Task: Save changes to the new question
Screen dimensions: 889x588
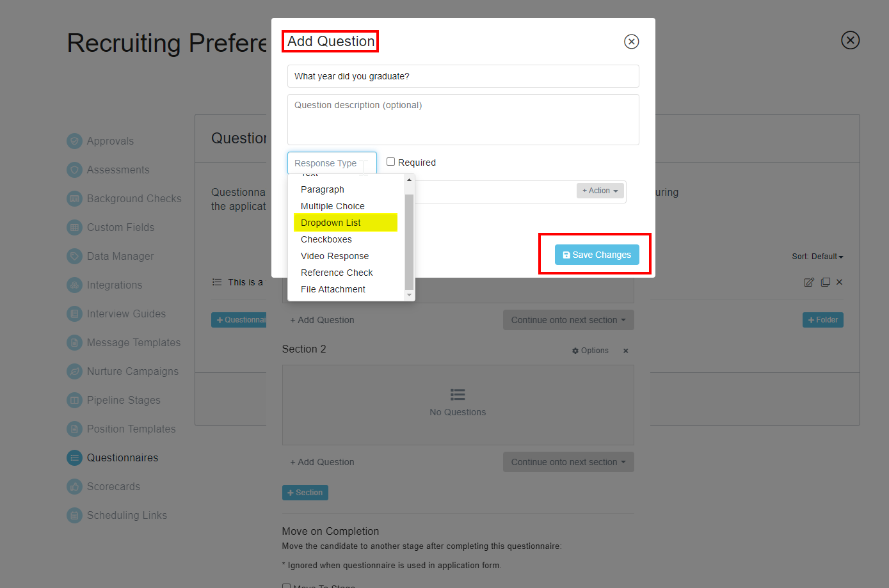Action: pyautogui.click(x=596, y=254)
